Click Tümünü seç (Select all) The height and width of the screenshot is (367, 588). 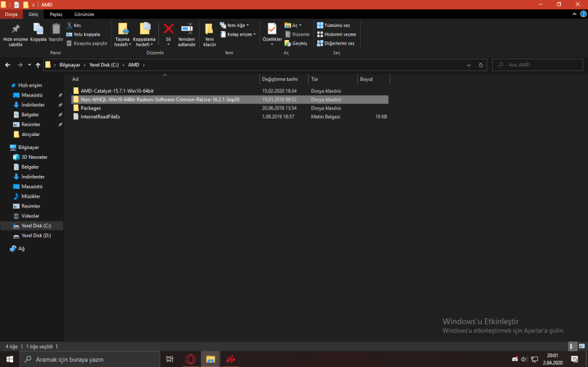[x=333, y=25]
